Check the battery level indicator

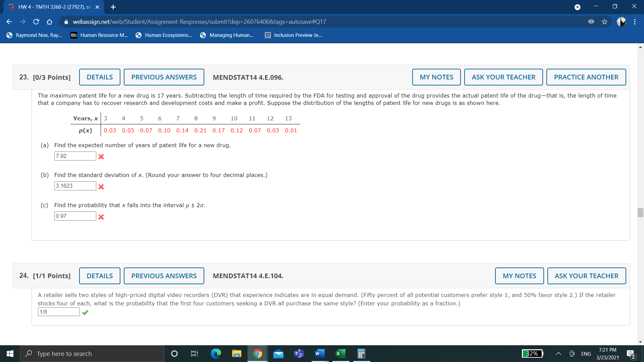(532, 353)
